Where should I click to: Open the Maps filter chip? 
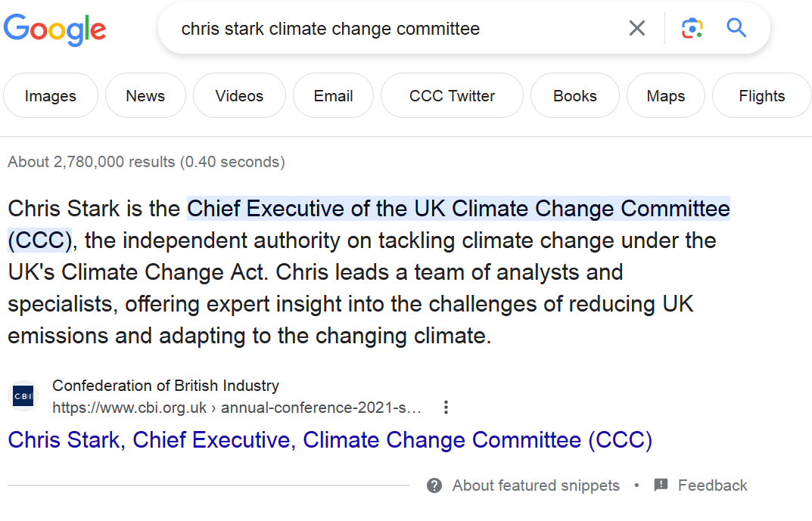[x=666, y=96]
